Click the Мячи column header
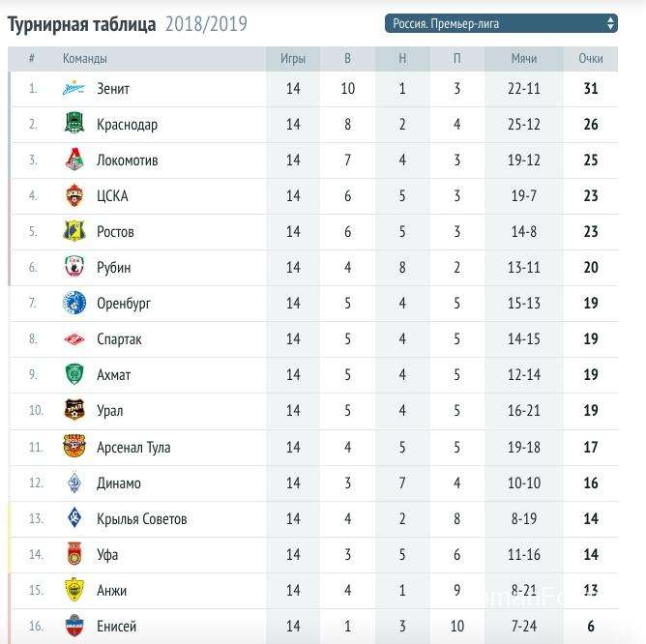The image size is (646, 644). coord(523,59)
